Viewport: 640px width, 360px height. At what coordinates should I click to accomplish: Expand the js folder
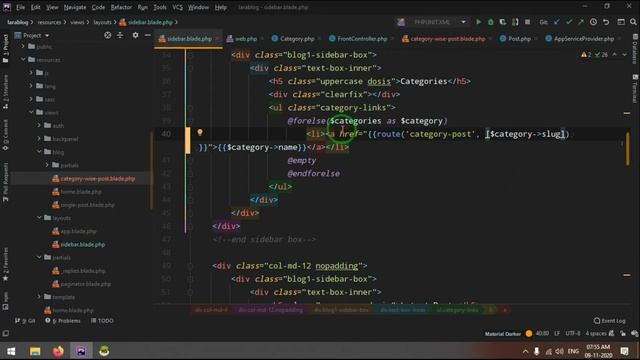pos(31,73)
